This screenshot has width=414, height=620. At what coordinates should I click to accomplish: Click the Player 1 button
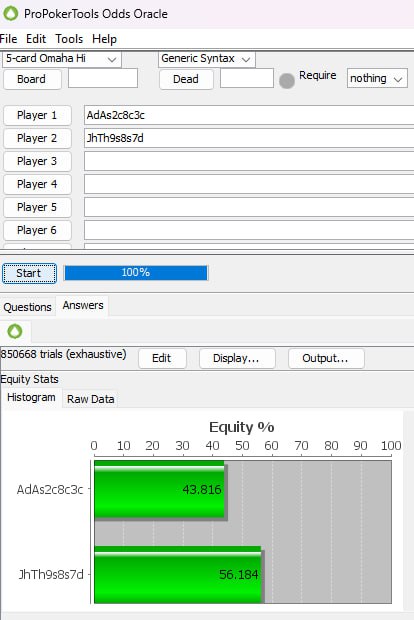point(37,115)
